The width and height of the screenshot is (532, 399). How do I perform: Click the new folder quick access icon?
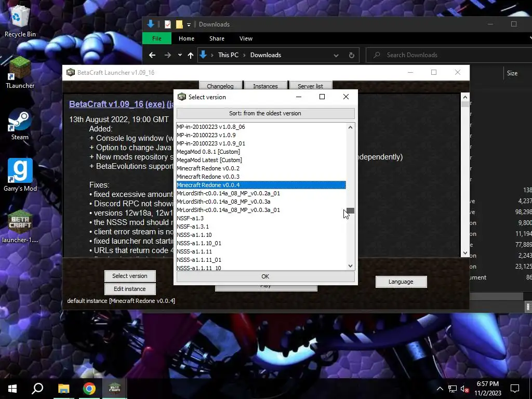point(179,24)
